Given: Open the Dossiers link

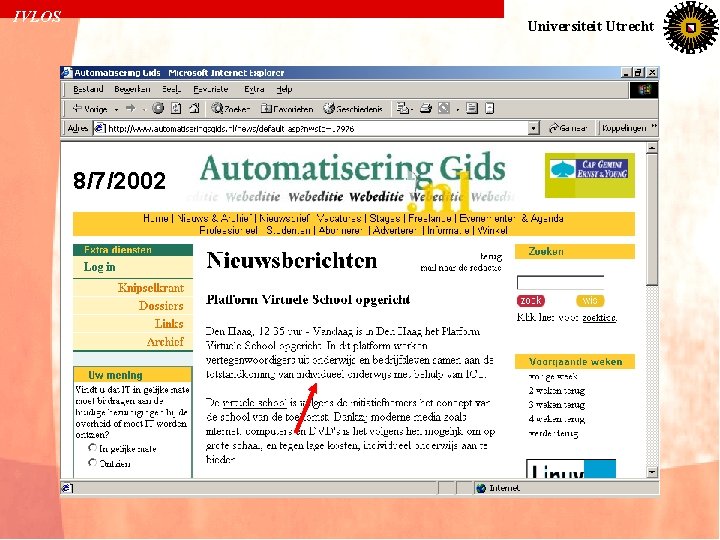Looking at the screenshot, I should pos(161,306).
